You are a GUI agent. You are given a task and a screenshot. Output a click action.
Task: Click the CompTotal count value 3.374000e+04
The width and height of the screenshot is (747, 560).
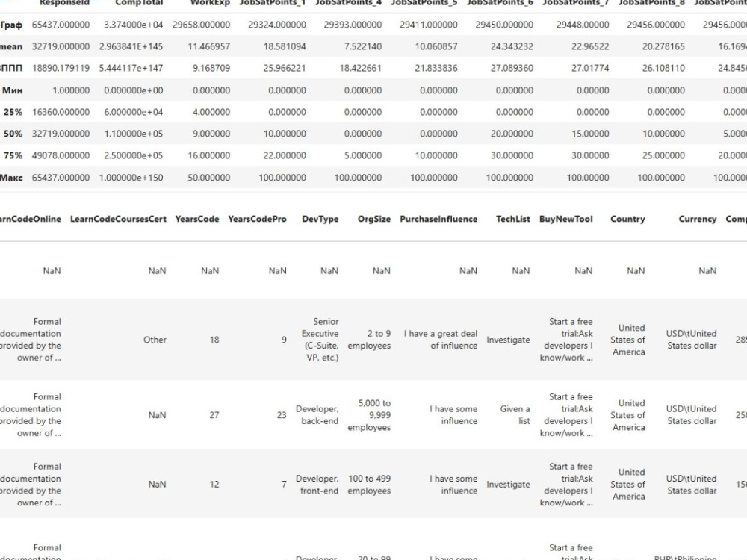point(134,25)
